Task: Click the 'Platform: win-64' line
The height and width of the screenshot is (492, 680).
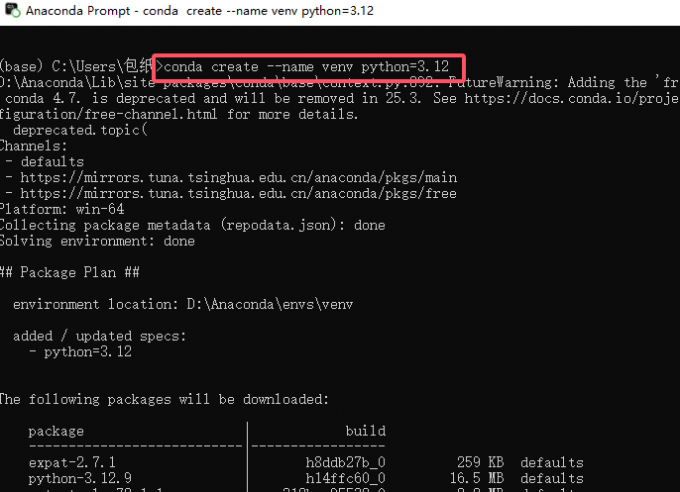Action: (x=62, y=209)
